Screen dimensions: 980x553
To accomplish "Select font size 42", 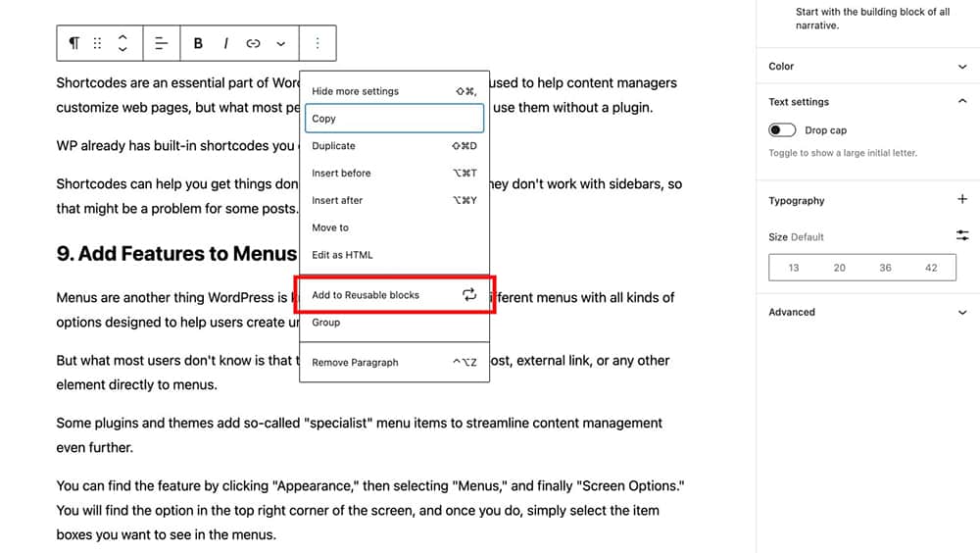I will pyautogui.click(x=931, y=268).
